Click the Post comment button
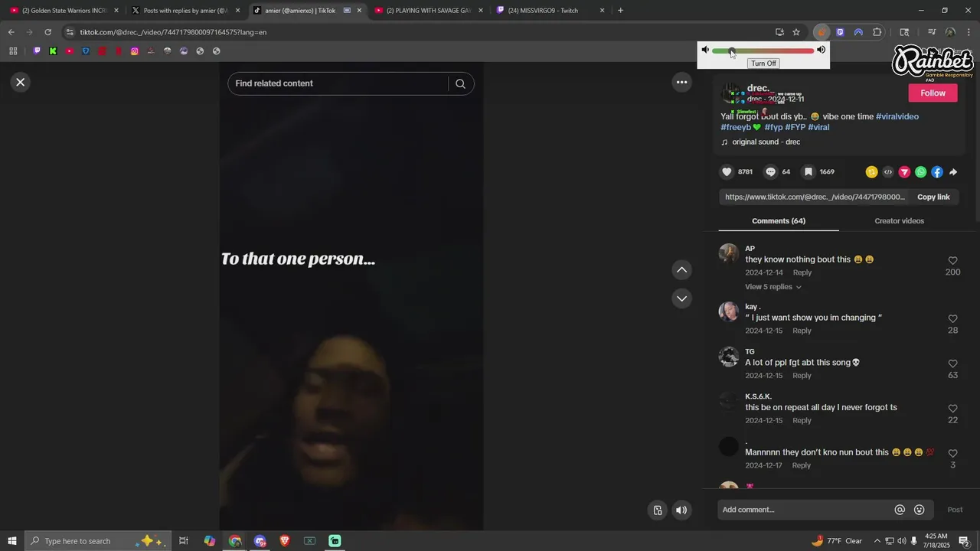This screenshot has height=551, width=980. (x=955, y=510)
